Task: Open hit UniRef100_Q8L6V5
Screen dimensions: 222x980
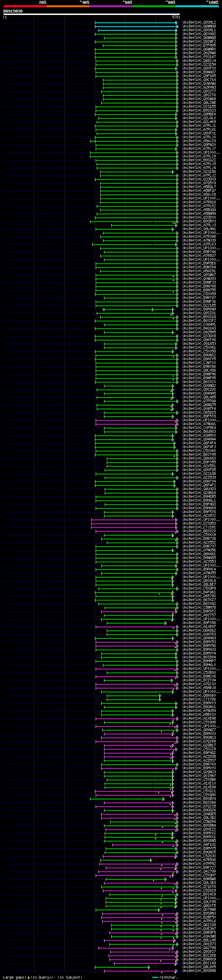Action: point(199,967)
